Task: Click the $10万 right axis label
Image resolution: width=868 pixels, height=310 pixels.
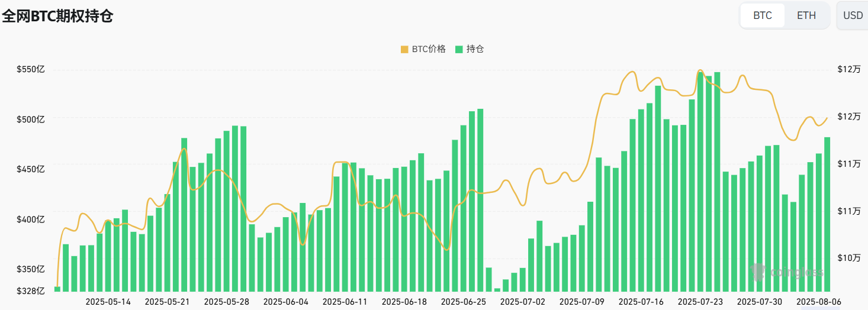Action: point(849,257)
